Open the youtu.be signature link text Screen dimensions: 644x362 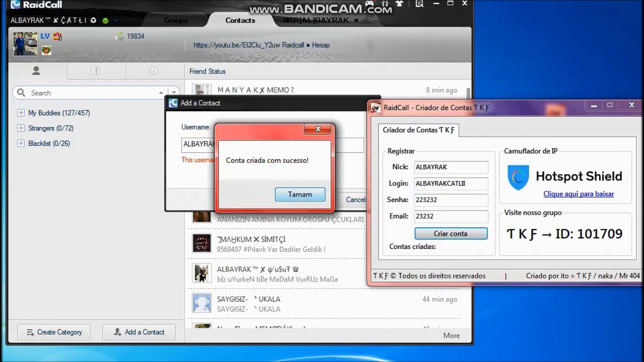[262, 45]
